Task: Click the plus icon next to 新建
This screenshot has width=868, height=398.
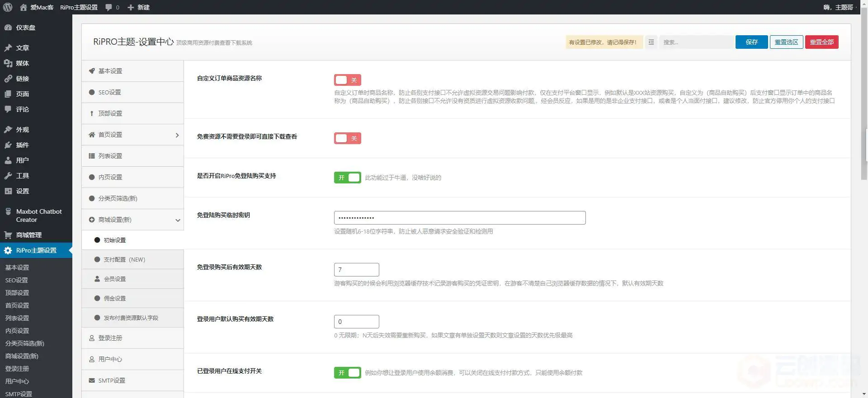Action: click(131, 8)
